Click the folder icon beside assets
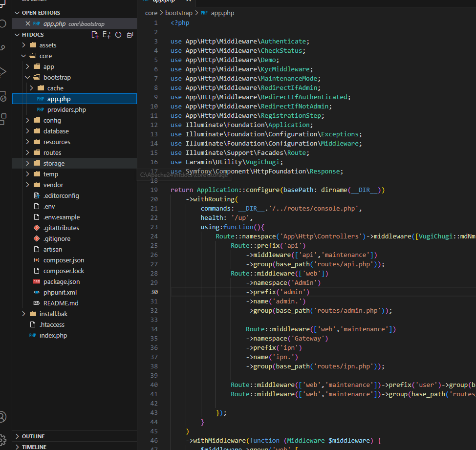This screenshot has height=450, width=476. 33,45
